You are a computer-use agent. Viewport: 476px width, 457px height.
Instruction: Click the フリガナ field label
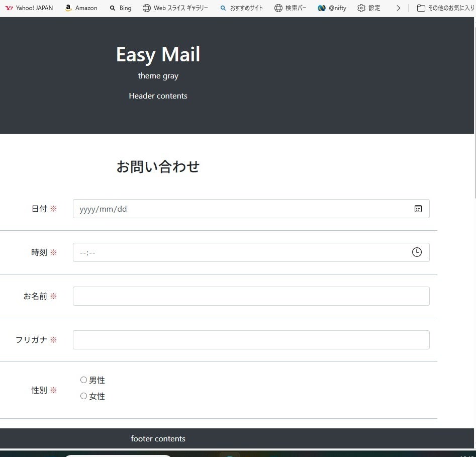(31, 340)
